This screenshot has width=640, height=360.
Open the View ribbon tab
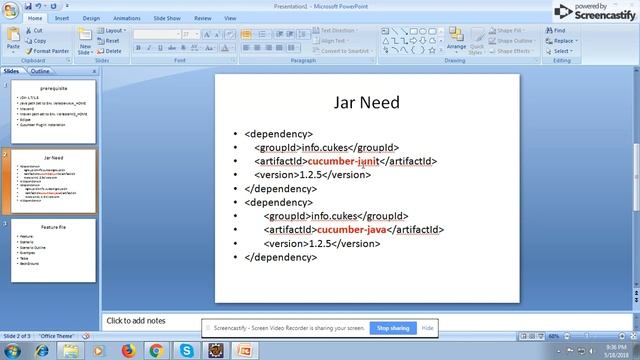(x=230, y=18)
